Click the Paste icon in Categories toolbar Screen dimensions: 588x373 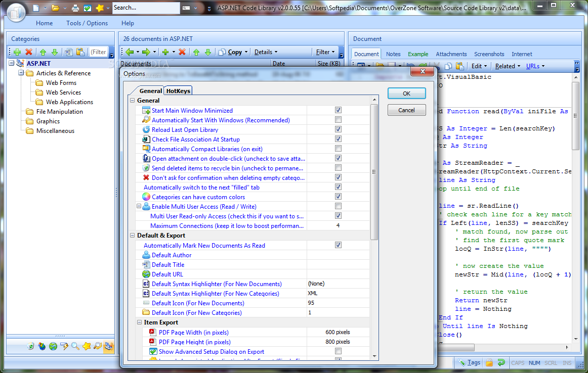pyautogui.click(x=80, y=52)
